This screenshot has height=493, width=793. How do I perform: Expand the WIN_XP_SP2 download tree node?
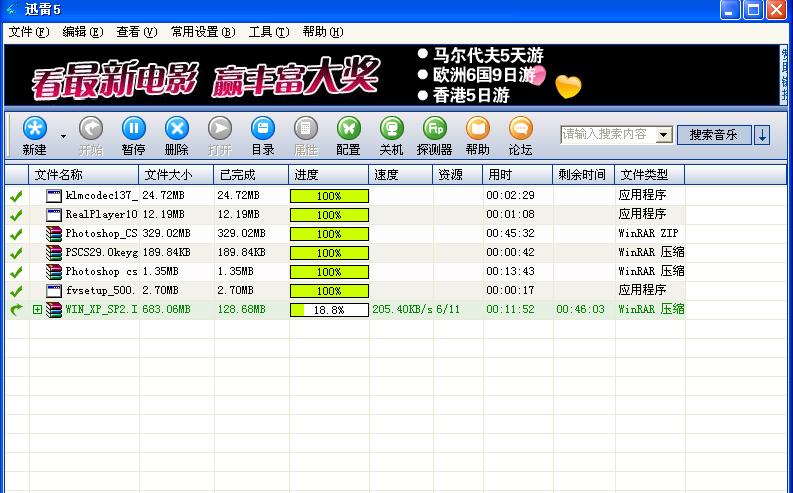click(38, 310)
